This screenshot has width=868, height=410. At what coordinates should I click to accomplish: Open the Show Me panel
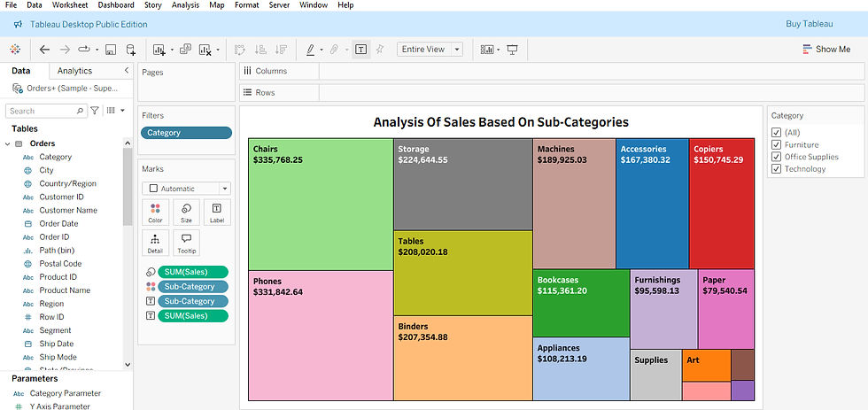click(826, 50)
